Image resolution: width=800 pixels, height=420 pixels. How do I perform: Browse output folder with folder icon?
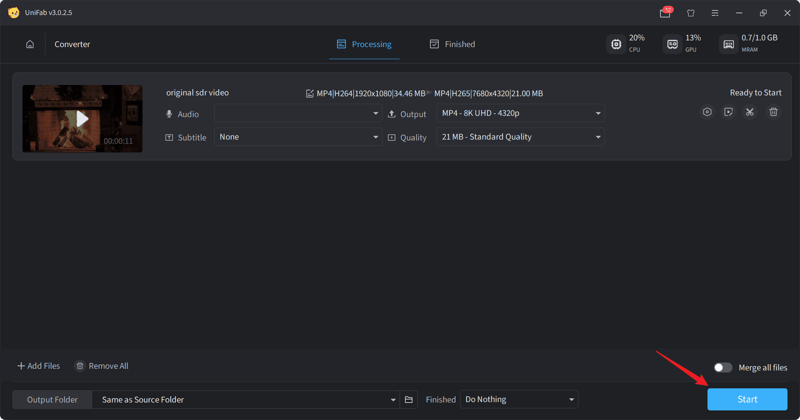click(409, 400)
